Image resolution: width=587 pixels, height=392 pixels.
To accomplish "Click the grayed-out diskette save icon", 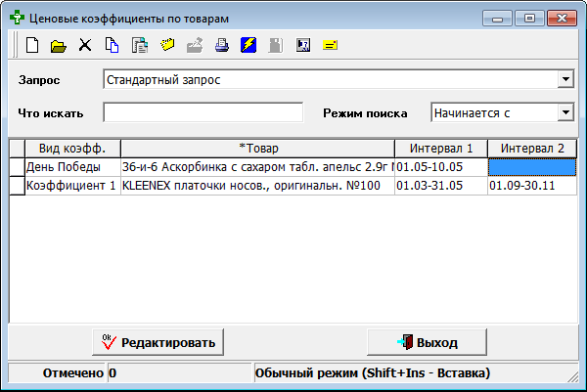I will click(276, 45).
